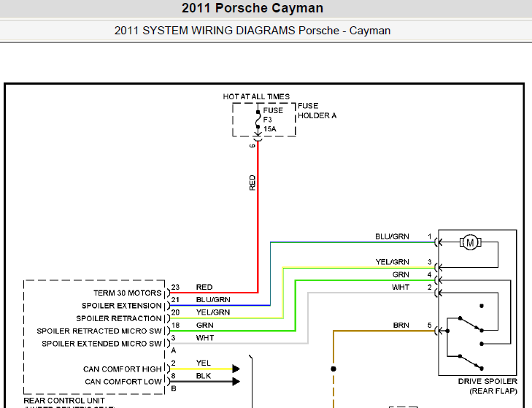Click the lower micro switch symbol
Screen dimensions: 532x408
(470, 362)
